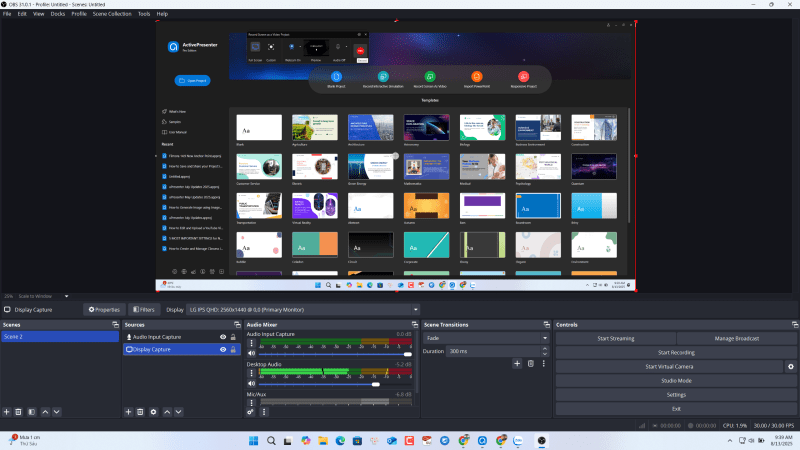Image resolution: width=800 pixels, height=450 pixels.
Task: Toggle lock on Display Capture source
Action: (233, 350)
